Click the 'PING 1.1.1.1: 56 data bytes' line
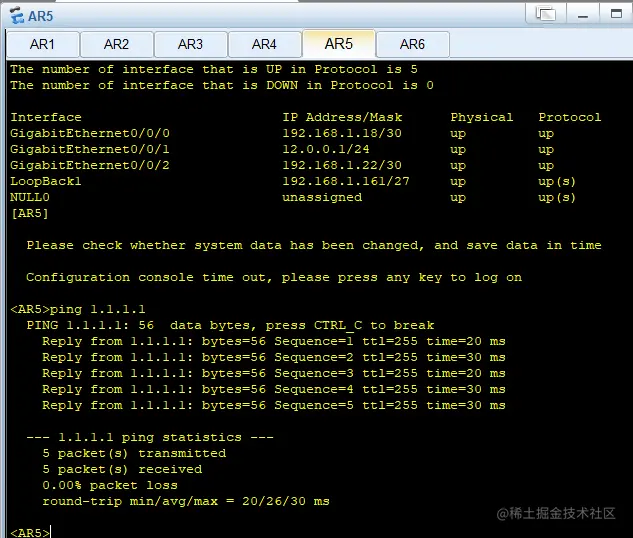633x538 pixels. pos(230,326)
